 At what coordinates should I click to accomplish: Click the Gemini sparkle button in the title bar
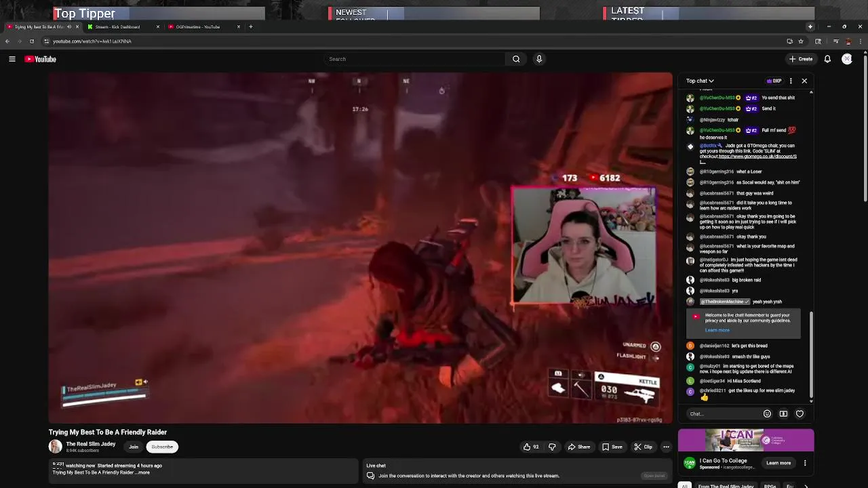coord(810,27)
